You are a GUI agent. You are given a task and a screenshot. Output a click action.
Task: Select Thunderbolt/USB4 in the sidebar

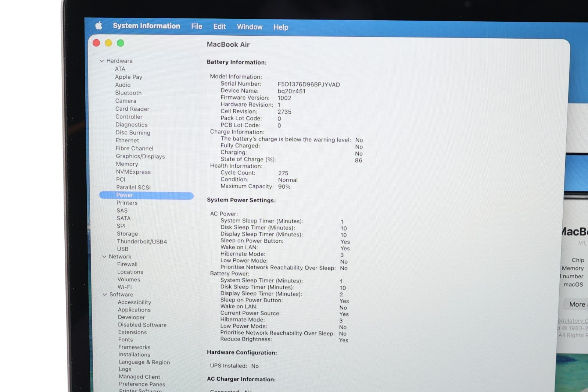click(142, 242)
